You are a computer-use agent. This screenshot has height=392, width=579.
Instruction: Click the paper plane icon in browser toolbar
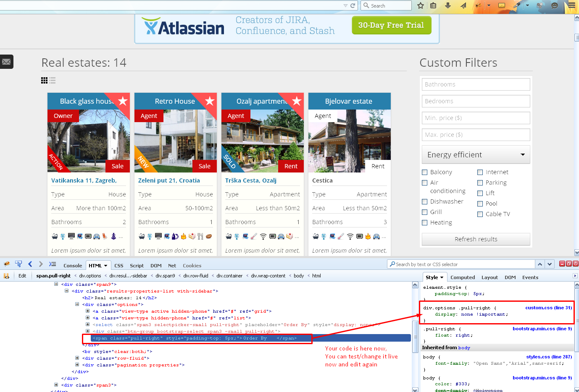[x=463, y=5]
